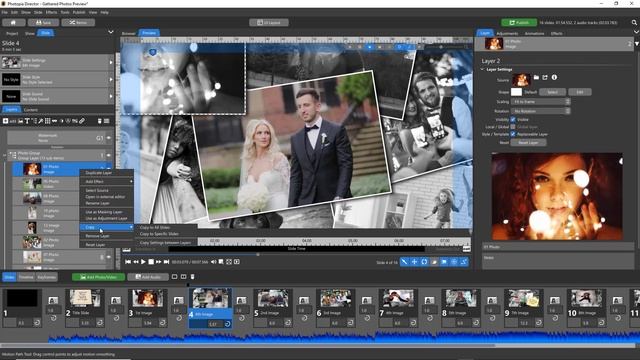This screenshot has width=640, height=360.
Task: Click the Reset Layer button in settings
Action: click(528, 142)
